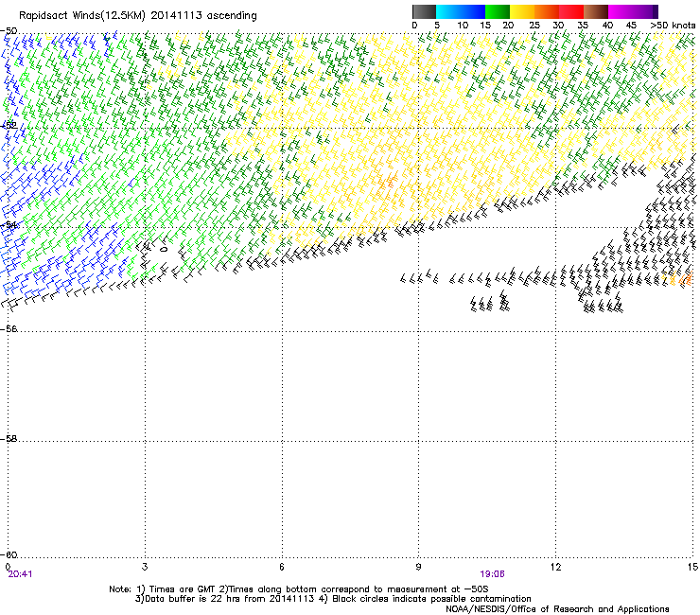Click the magenta 40-45 knots legend segment
Image resolution: width=700 pixels, height=615 pixels.
(x=621, y=11)
